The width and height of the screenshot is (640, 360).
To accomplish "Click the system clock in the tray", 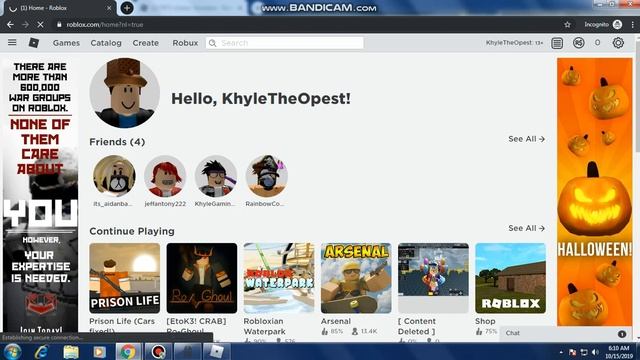I will pos(619,352).
